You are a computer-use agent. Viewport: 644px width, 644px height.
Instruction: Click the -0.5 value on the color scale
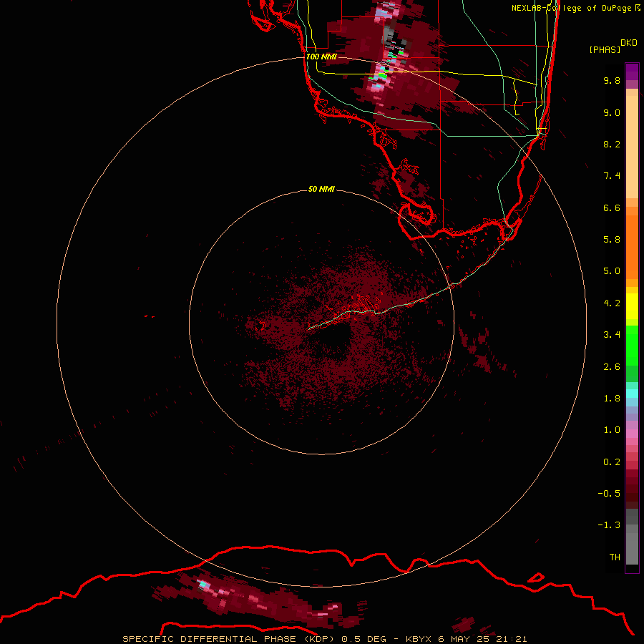[609, 494]
